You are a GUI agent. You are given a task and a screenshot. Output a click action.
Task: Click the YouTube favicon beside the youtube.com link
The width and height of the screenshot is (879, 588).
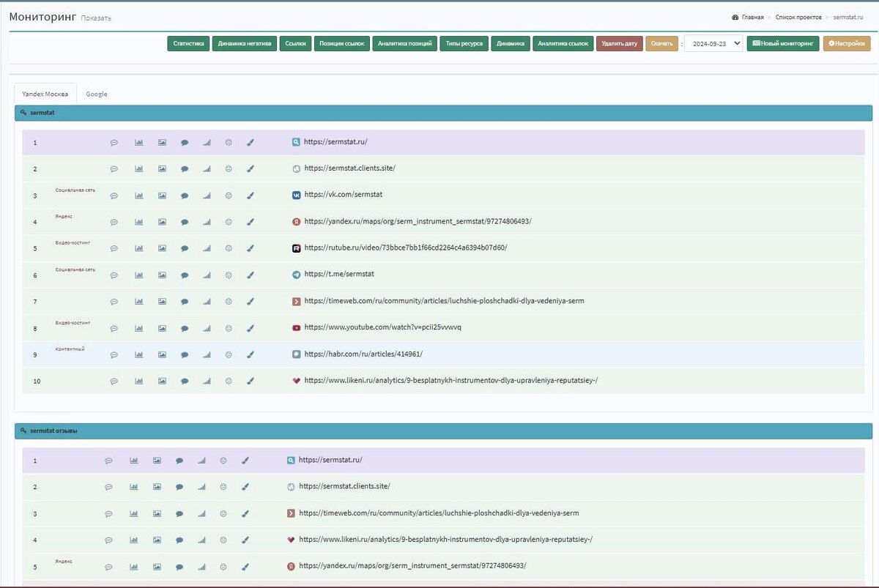click(x=296, y=327)
